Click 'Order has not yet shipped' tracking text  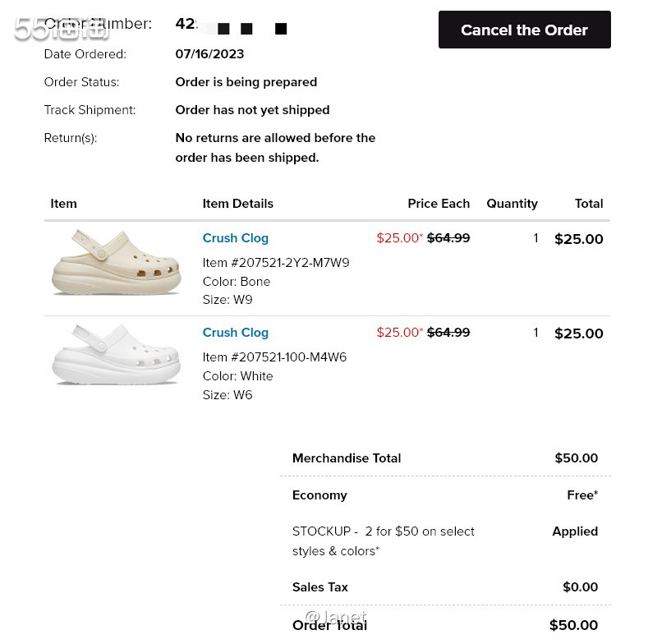click(252, 110)
